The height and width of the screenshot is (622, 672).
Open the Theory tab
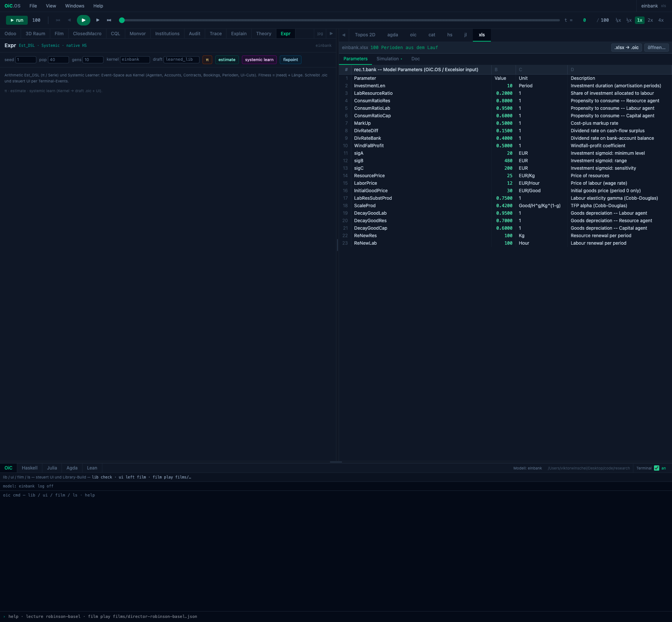[x=264, y=34]
